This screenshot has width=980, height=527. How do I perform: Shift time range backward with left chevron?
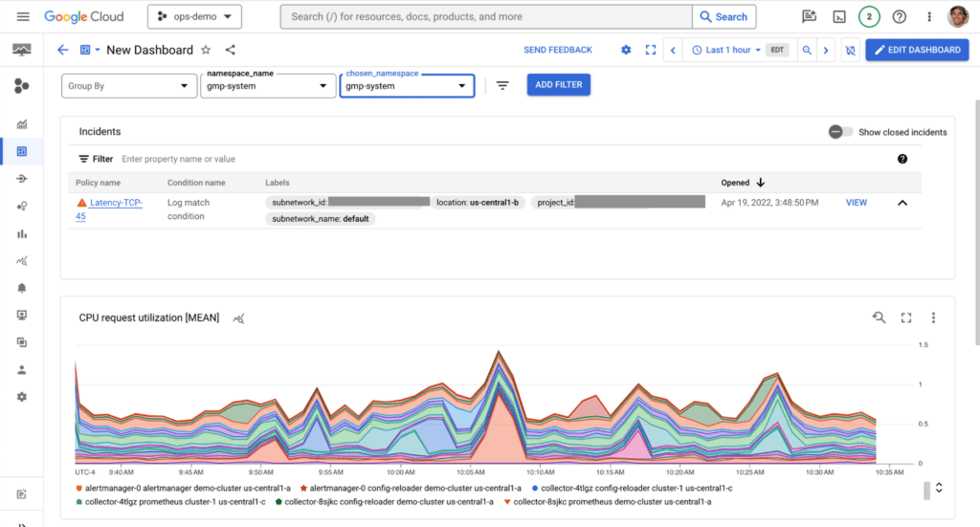[x=673, y=50]
